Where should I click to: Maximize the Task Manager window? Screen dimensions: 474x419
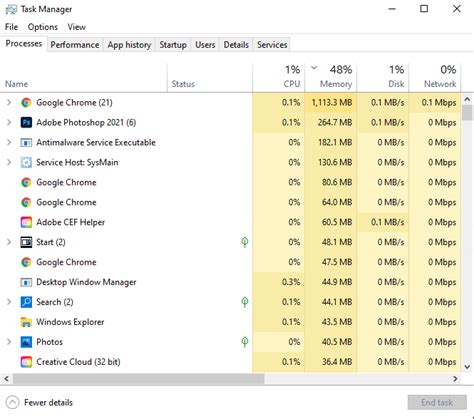click(424, 9)
